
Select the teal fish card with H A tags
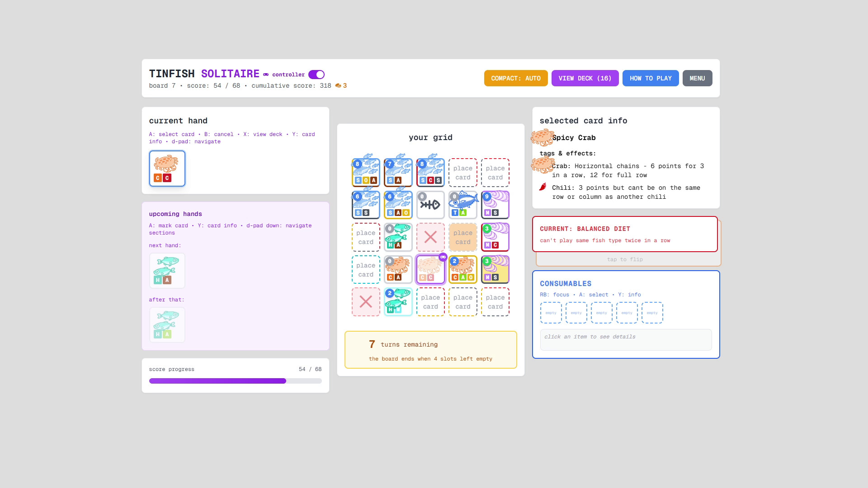point(398,237)
